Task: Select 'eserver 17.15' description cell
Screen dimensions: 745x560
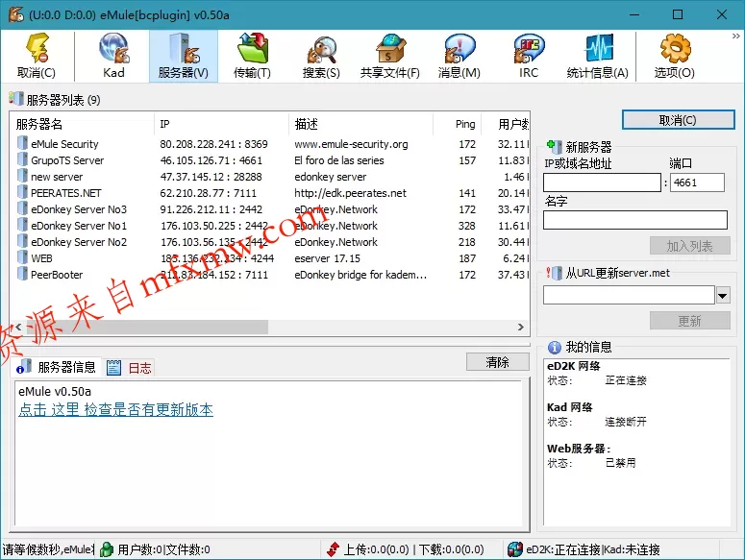Action: pyautogui.click(x=328, y=258)
